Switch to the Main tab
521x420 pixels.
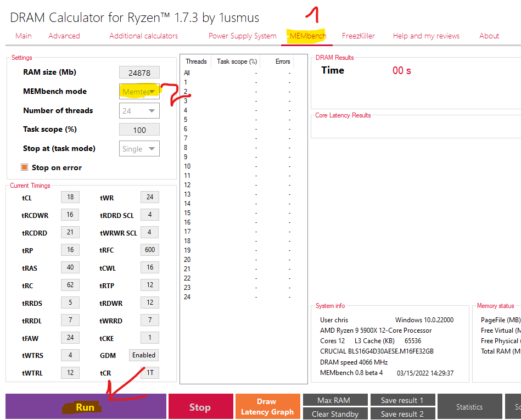(23, 36)
